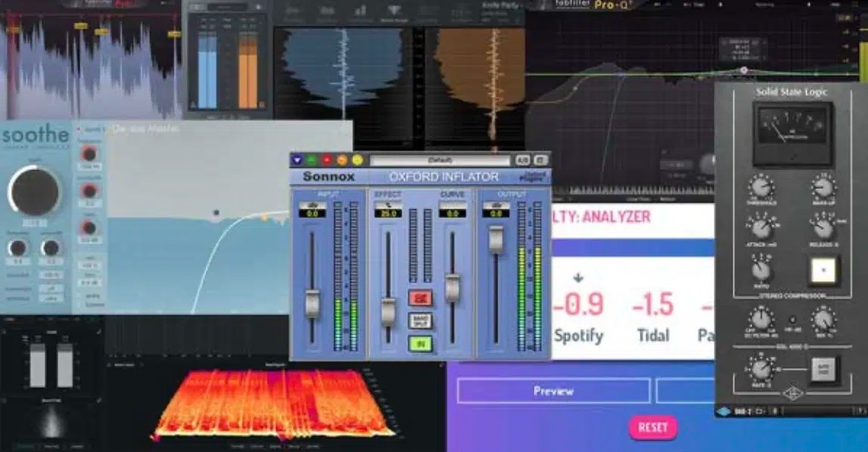The width and height of the screenshot is (868, 452).
Task: Click the Spotify label in loudness analyzer
Action: pos(578,336)
